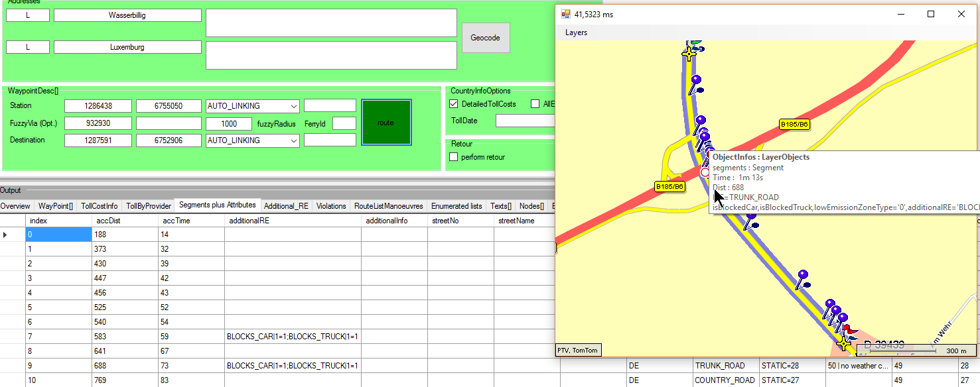Focus the fuzzyRadius field showing 1000
Viewport: 980px width, 387px height.
(229, 123)
